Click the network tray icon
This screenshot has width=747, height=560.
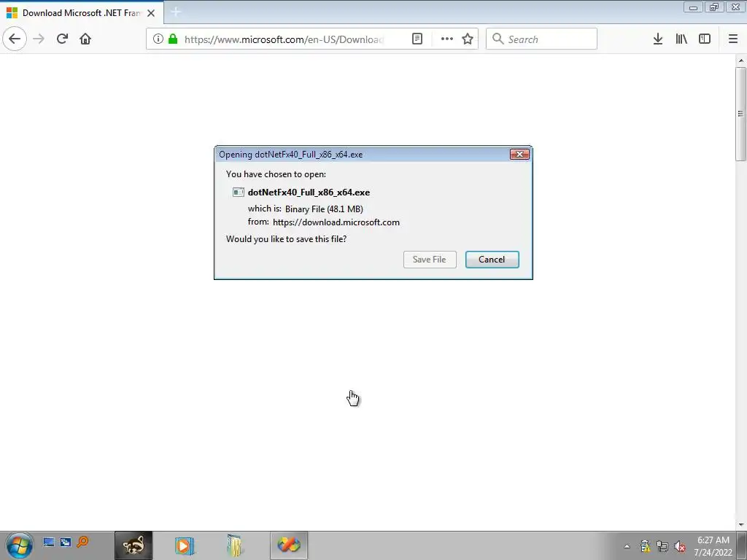(x=662, y=546)
